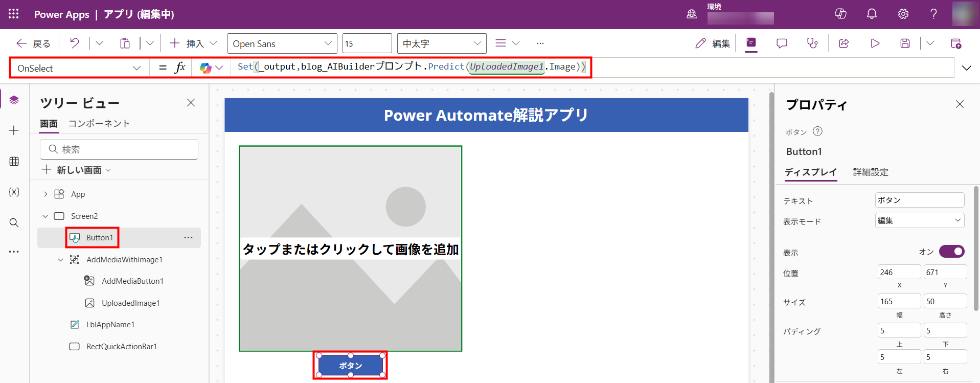This screenshot has width=980, height=383.
Task: Click the paste clipboard icon
Action: (x=125, y=43)
